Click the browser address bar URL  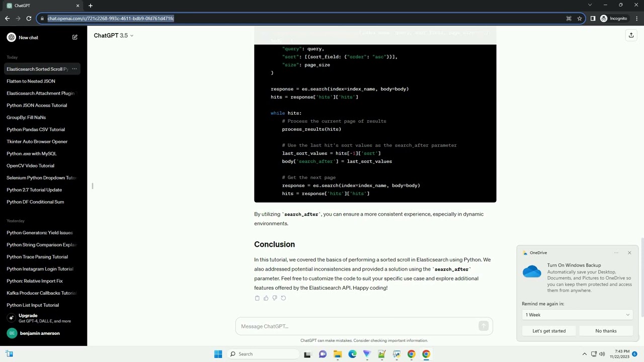click(111, 19)
